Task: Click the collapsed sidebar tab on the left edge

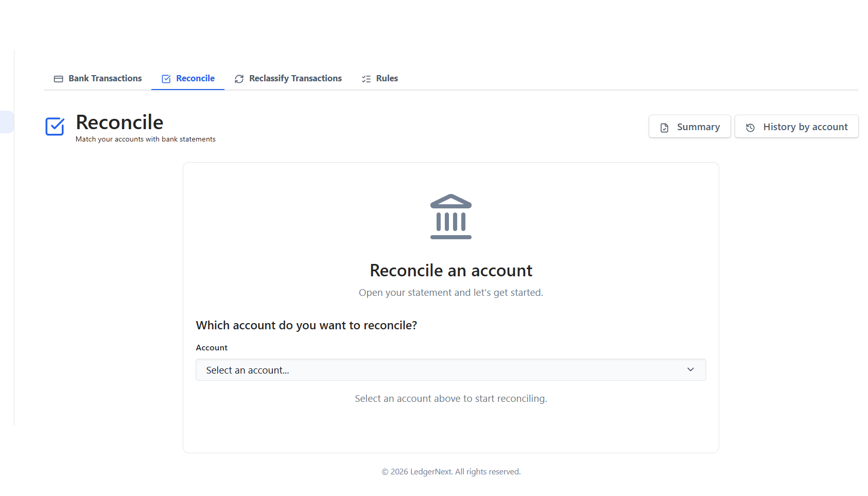Action: pyautogui.click(x=5, y=122)
